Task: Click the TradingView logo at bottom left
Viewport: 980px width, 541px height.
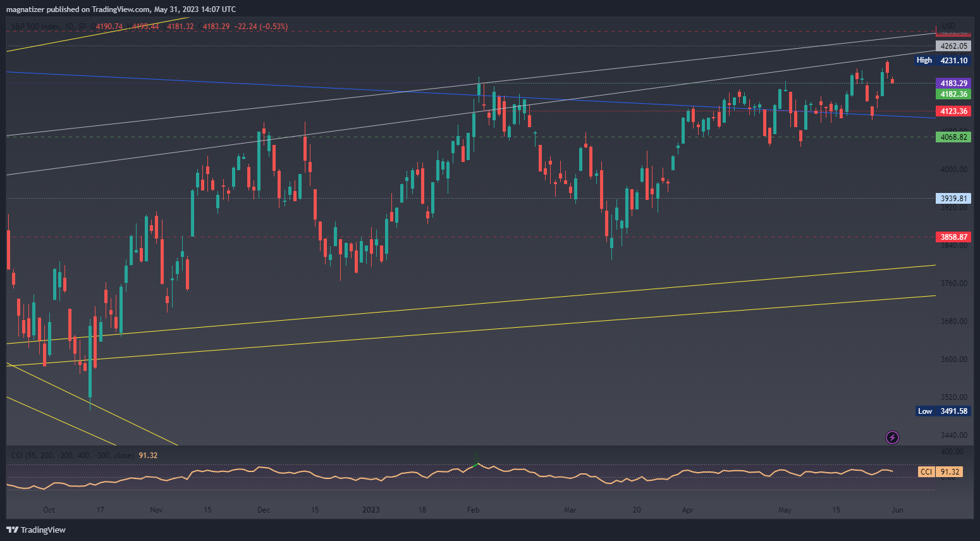Action: (36, 530)
